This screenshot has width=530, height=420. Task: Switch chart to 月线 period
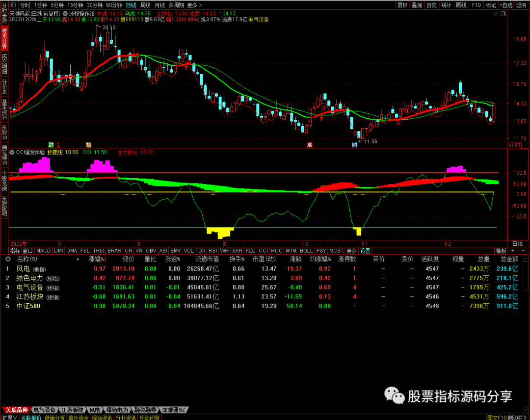pos(159,5)
